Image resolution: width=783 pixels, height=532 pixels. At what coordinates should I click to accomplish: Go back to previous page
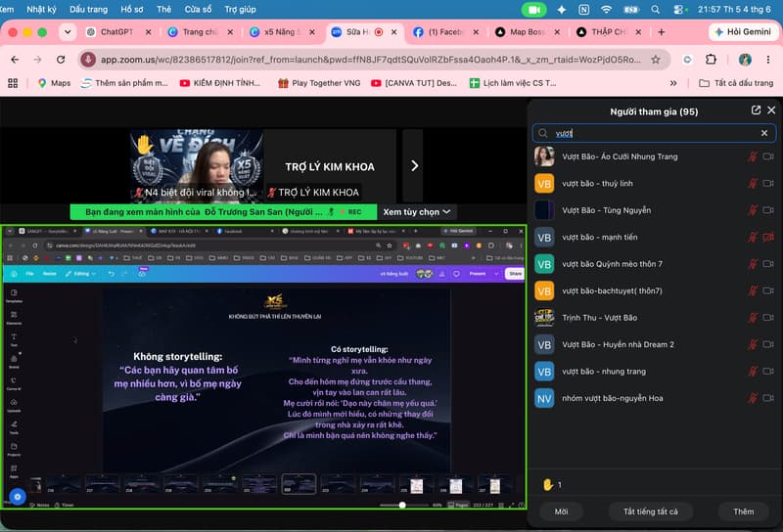[15, 60]
